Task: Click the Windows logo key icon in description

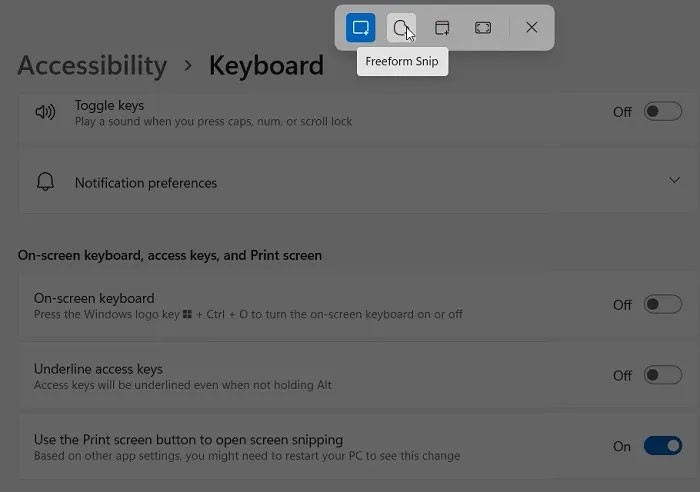Action: coord(187,314)
